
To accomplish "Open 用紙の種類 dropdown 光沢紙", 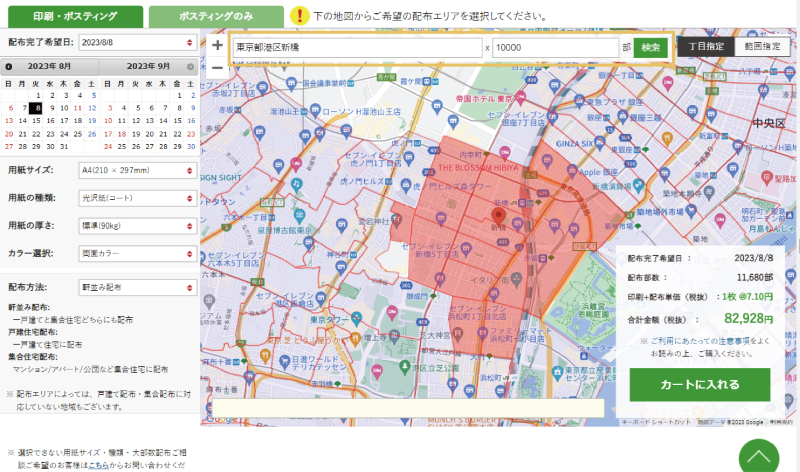I will [x=138, y=198].
